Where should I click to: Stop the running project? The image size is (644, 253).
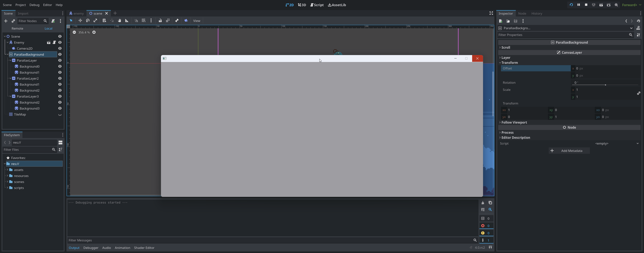(x=586, y=5)
